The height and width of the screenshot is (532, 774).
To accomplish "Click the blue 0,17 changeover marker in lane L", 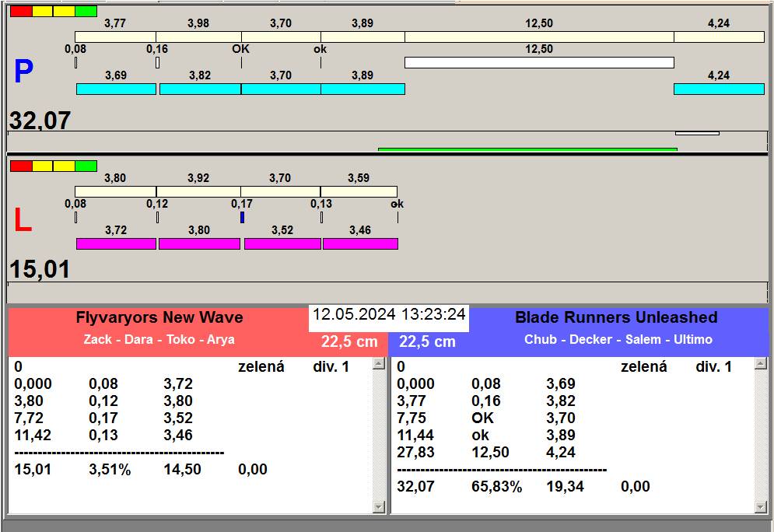I will pos(242,218).
